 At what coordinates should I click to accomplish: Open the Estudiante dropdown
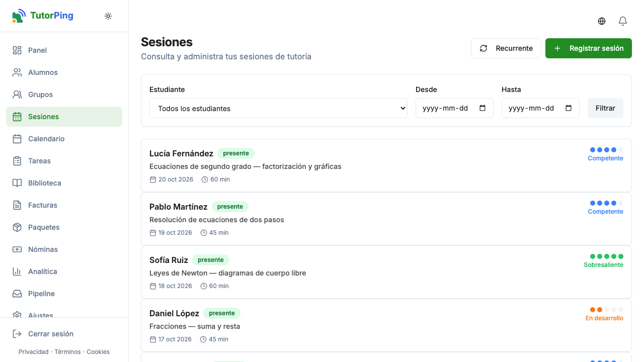pyautogui.click(x=278, y=108)
